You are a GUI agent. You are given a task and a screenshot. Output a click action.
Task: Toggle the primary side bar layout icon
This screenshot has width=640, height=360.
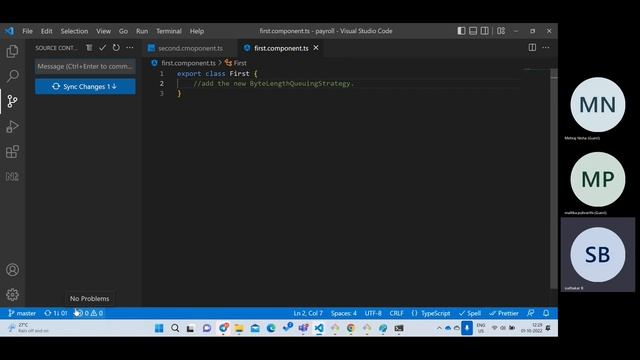461,31
